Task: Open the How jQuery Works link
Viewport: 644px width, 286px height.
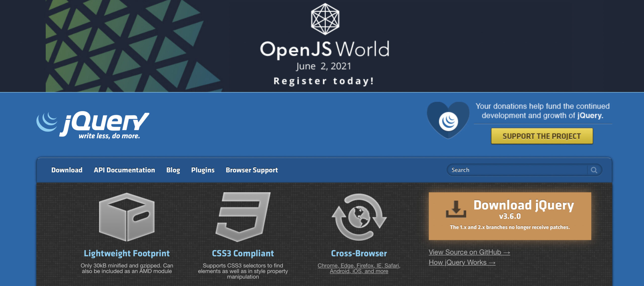Action: (462, 262)
